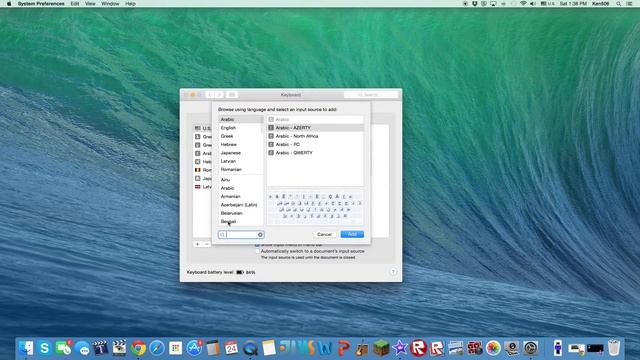The height and width of the screenshot is (360, 640).
Task: Choose Arabic - QWERTY input source
Action: pos(315,153)
